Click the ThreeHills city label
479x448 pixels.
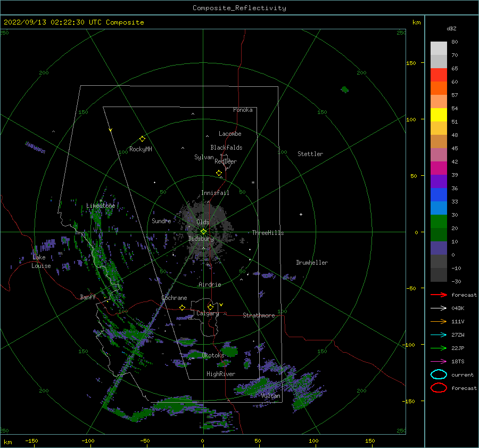tap(268, 233)
